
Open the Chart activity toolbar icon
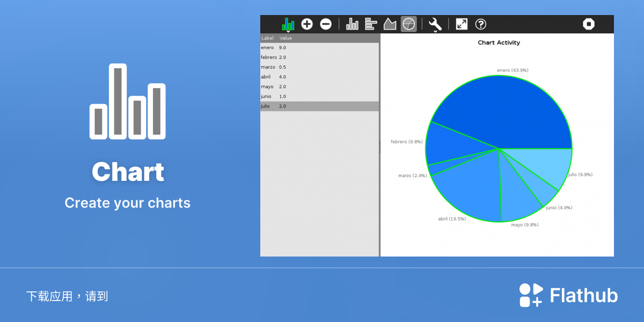tap(288, 24)
